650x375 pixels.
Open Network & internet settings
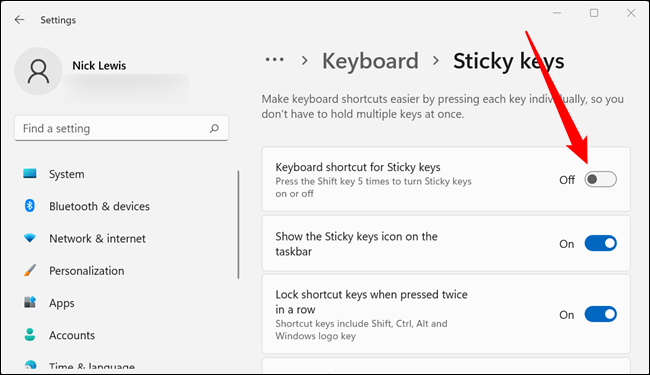(x=97, y=238)
